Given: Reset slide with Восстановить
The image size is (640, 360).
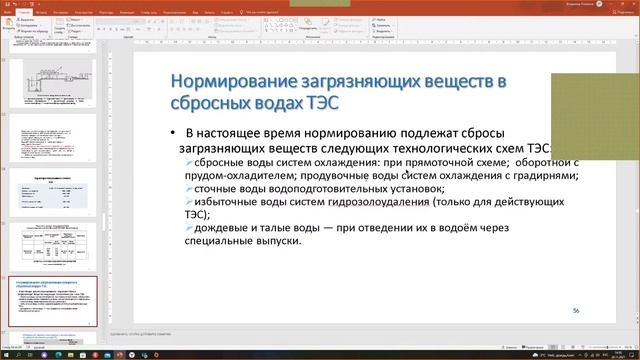Looking at the screenshot, I should 78,25.
